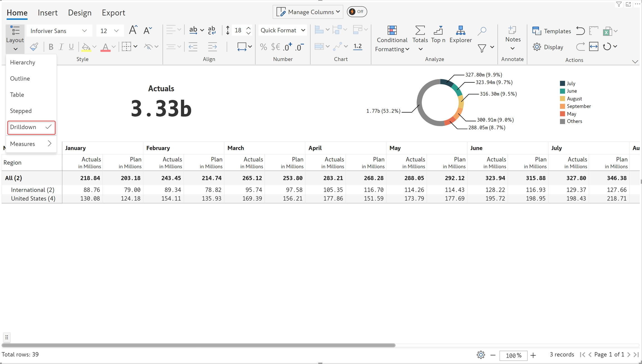642x364 pixels.
Task: Open the Totals sigma icon
Action: 420,30
